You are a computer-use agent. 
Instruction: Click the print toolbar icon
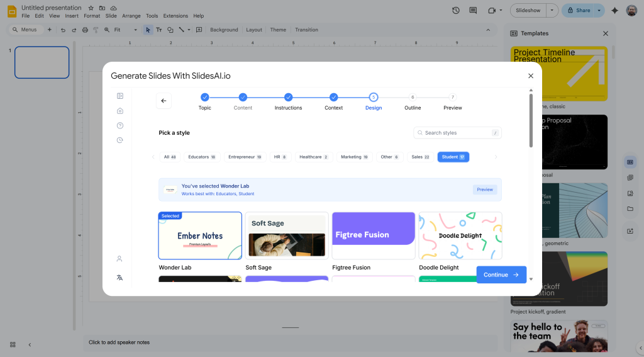point(85,30)
